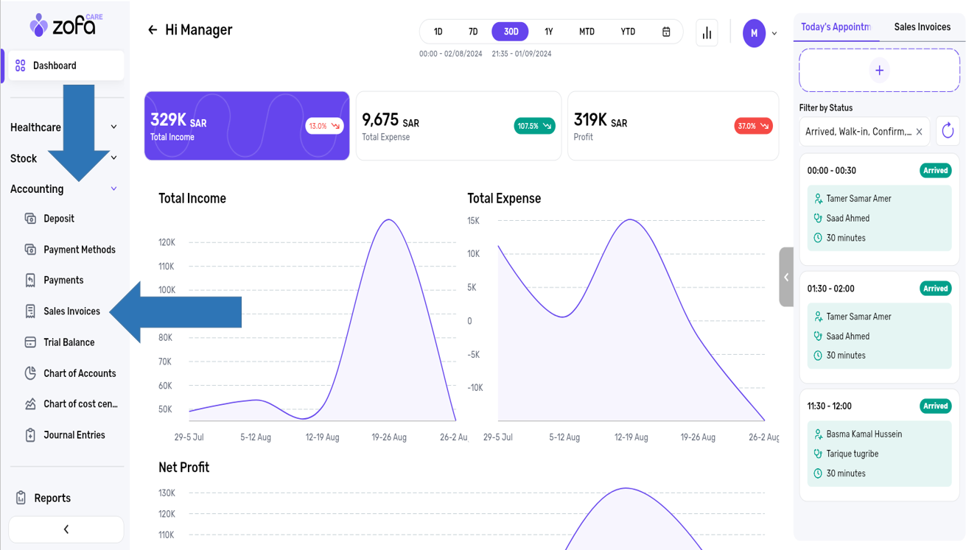The height and width of the screenshot is (550, 980).
Task: Collapse the right appointments panel handle
Action: click(786, 277)
